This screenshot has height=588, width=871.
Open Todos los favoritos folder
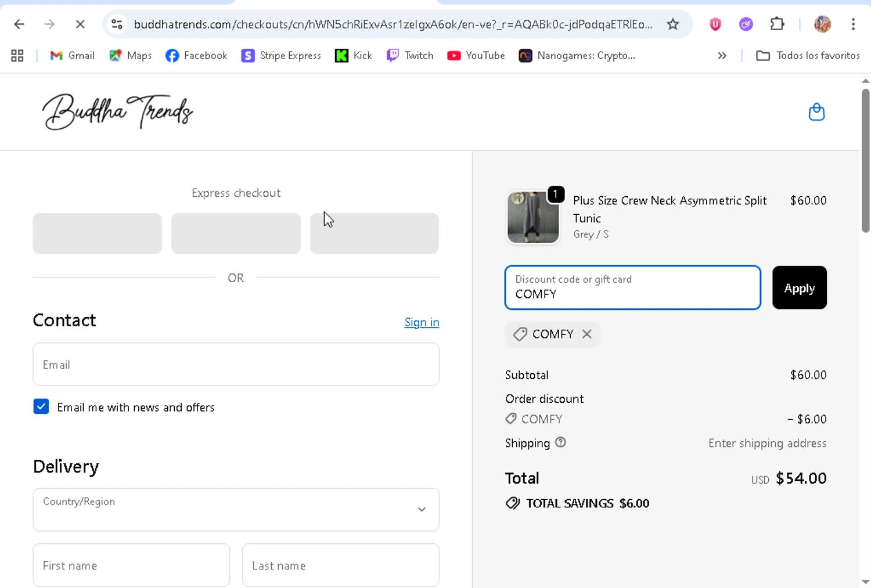click(x=808, y=56)
